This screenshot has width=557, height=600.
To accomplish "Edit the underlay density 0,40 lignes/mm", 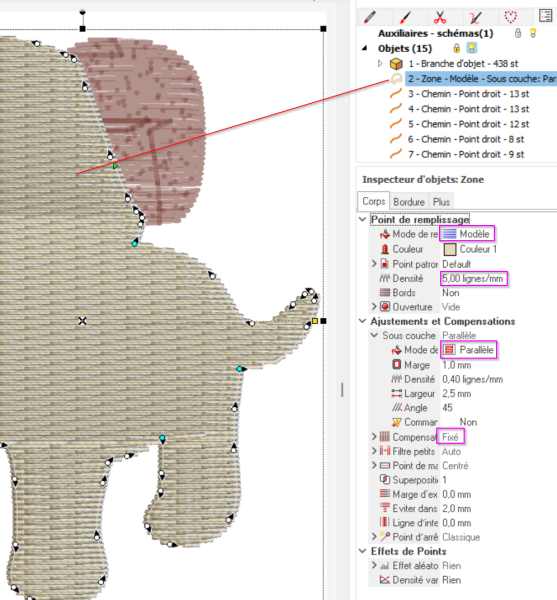I will [472, 379].
